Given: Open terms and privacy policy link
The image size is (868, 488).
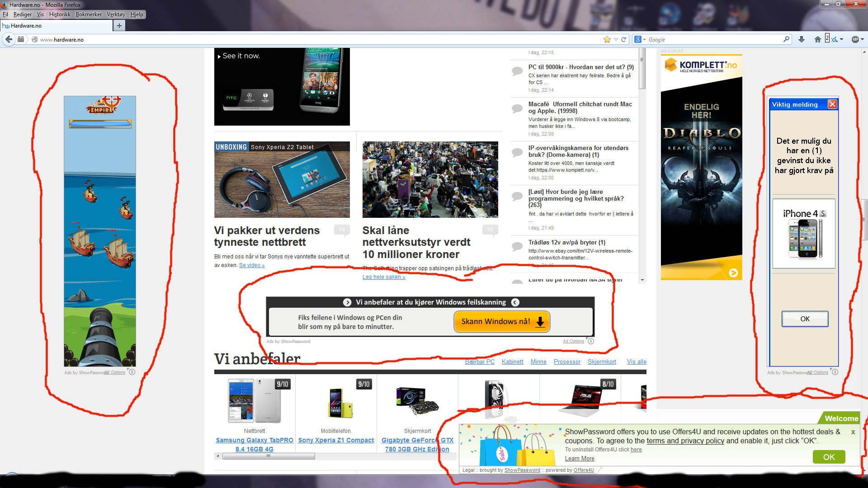Looking at the screenshot, I should tap(685, 441).
